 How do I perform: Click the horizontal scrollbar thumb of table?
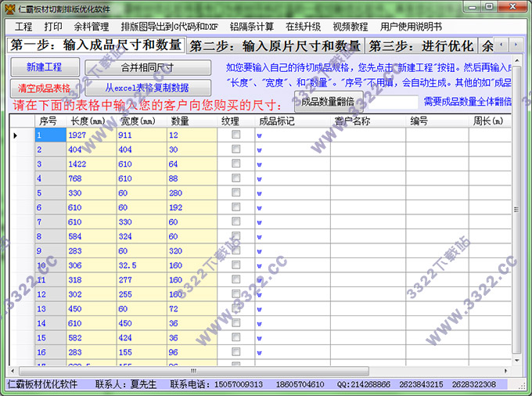point(194,371)
